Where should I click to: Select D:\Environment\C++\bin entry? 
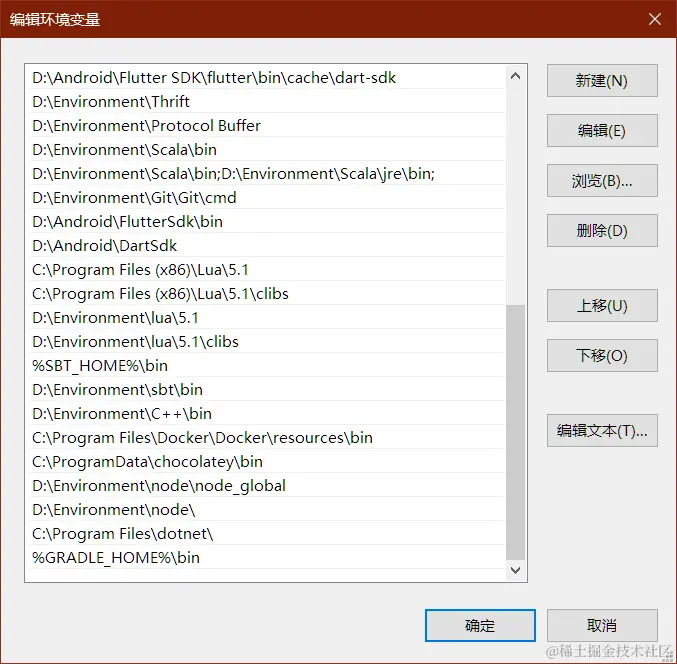(x=266, y=414)
